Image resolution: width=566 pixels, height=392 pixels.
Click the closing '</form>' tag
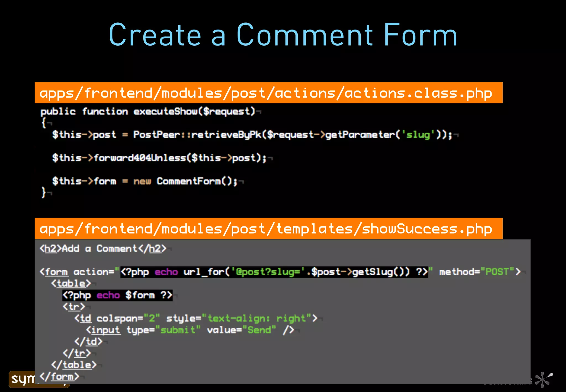(x=59, y=376)
